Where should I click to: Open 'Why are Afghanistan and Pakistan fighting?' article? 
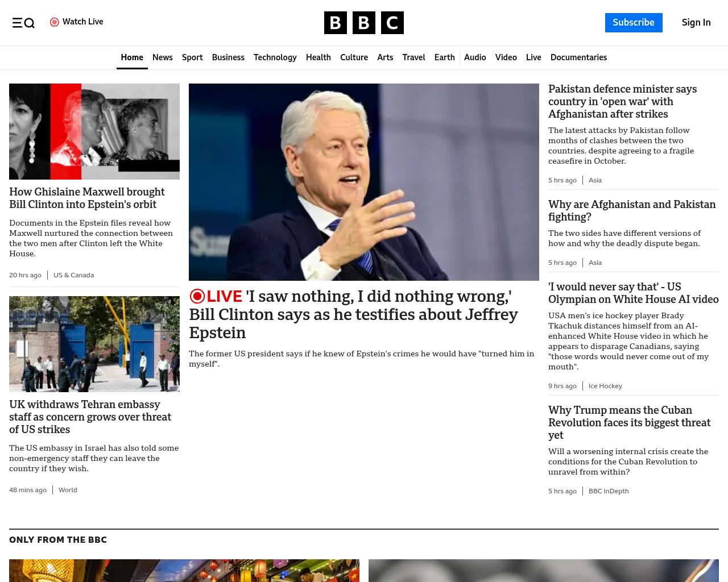pyautogui.click(x=631, y=210)
